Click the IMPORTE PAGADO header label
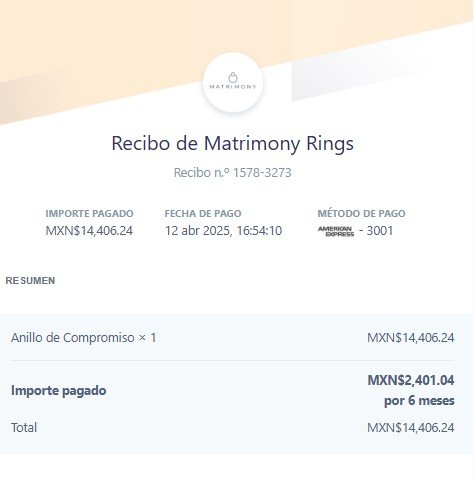Screen dimensions: 475x482 (x=89, y=213)
